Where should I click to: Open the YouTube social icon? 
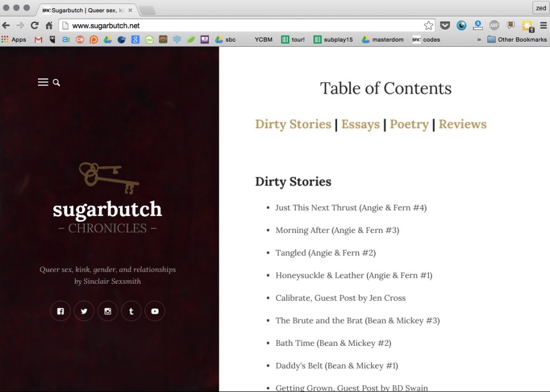pos(154,311)
